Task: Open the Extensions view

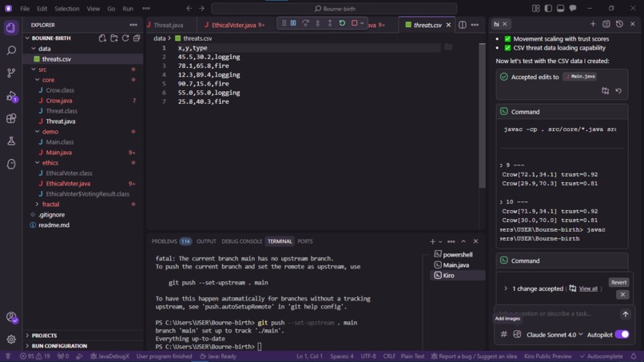Action: (x=11, y=119)
